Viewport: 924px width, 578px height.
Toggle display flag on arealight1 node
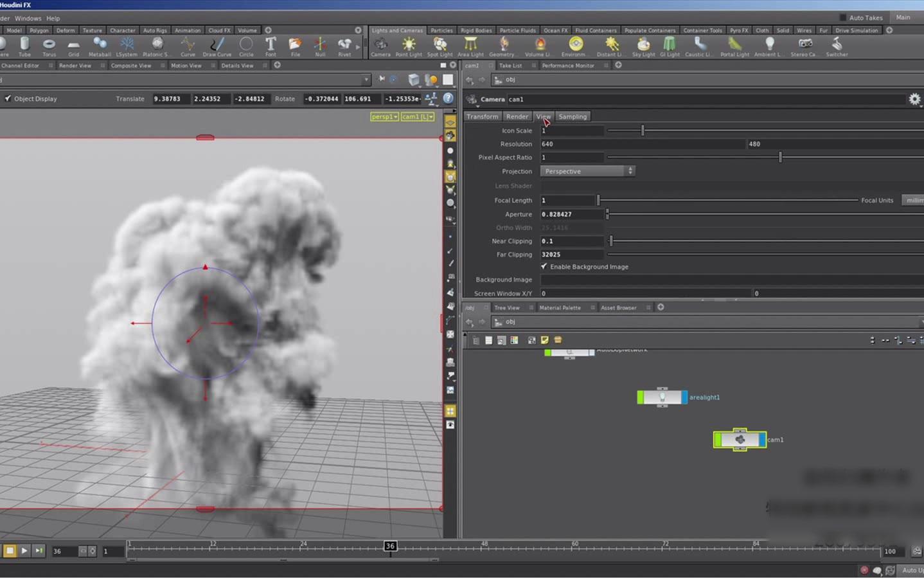pyautogui.click(x=684, y=397)
